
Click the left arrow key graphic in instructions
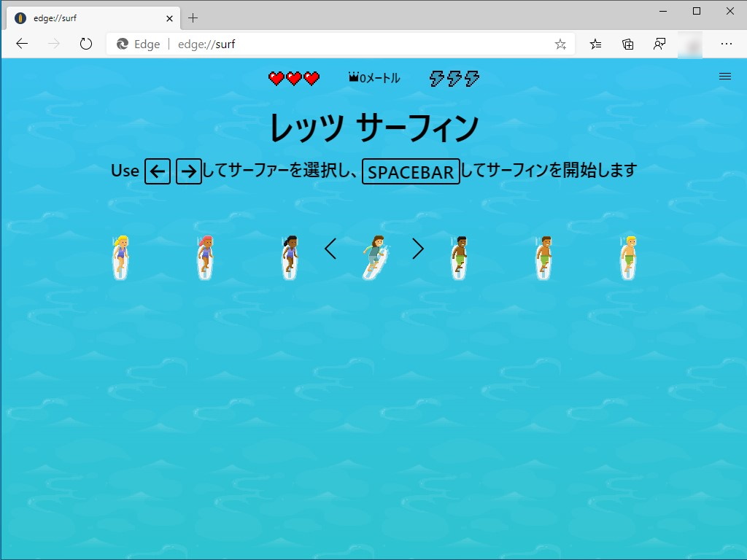tap(157, 171)
